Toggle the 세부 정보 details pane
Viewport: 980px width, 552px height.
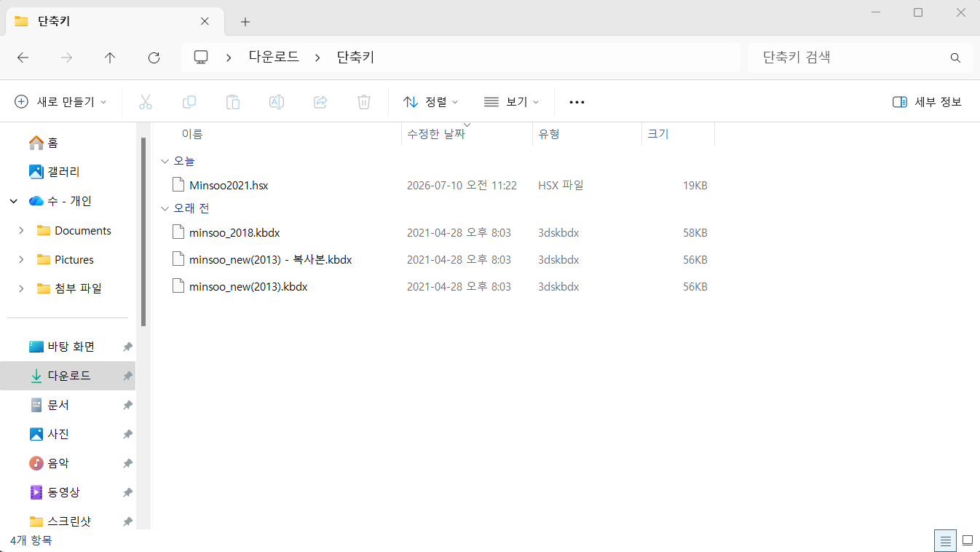pyautogui.click(x=927, y=102)
